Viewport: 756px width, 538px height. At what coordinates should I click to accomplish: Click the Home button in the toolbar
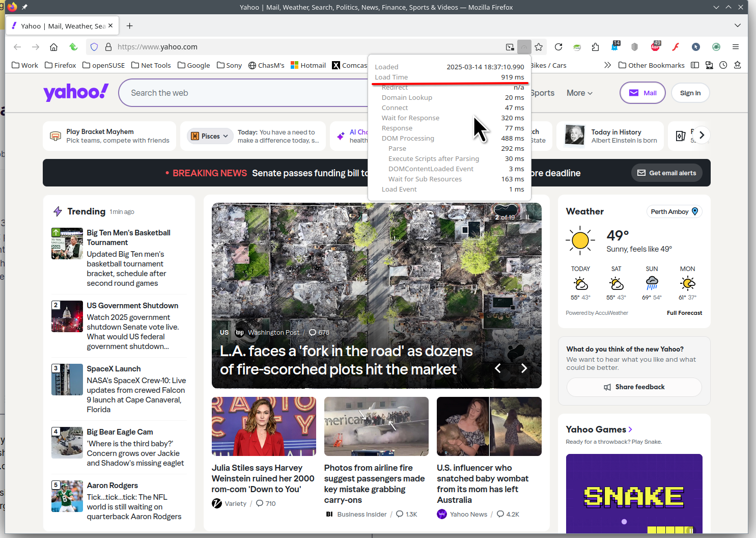point(53,47)
